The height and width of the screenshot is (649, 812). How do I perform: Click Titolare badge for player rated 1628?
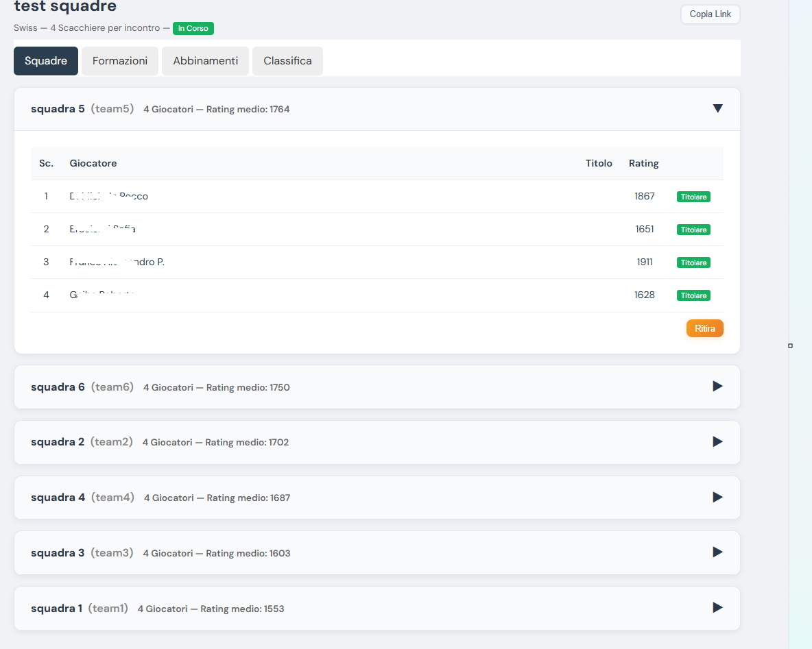point(693,295)
